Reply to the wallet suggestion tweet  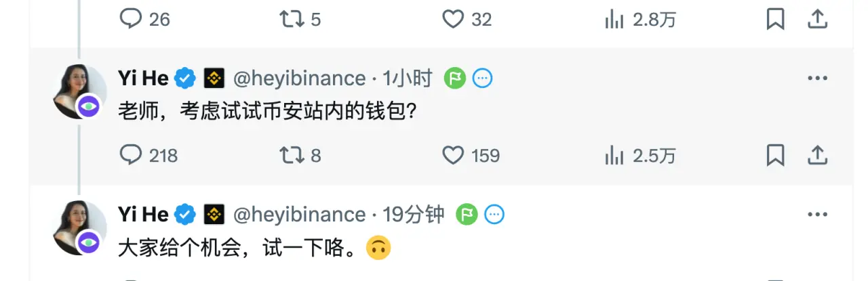click(130, 156)
